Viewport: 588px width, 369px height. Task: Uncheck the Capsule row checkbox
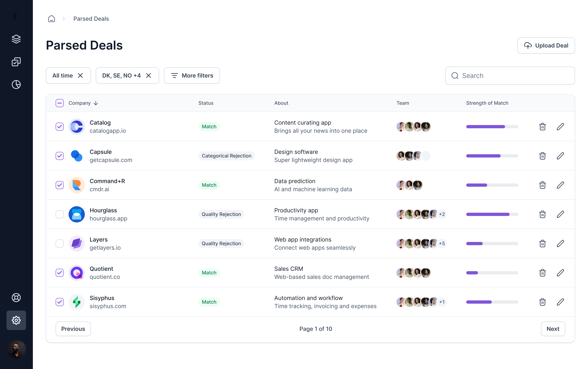click(x=59, y=156)
